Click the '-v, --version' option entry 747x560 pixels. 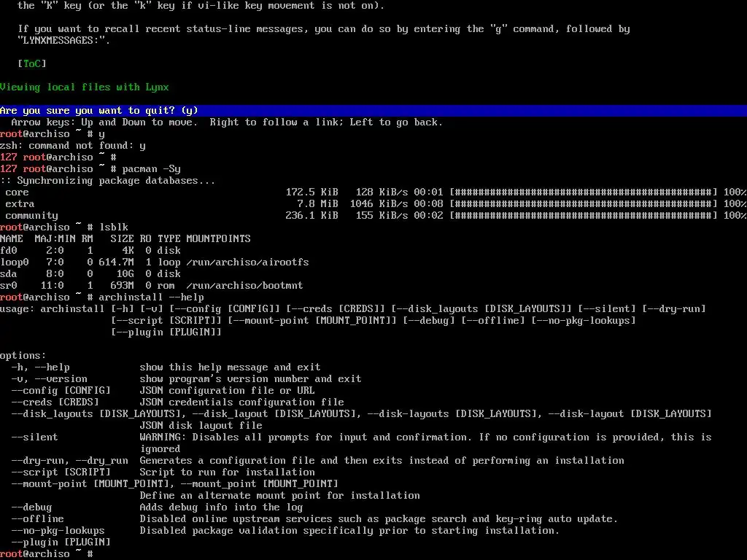[50, 379]
